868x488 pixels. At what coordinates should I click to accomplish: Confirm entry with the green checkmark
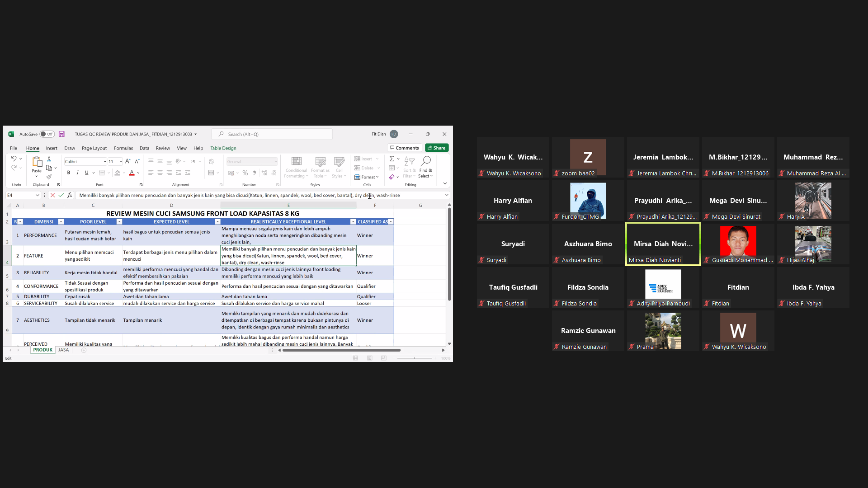61,195
